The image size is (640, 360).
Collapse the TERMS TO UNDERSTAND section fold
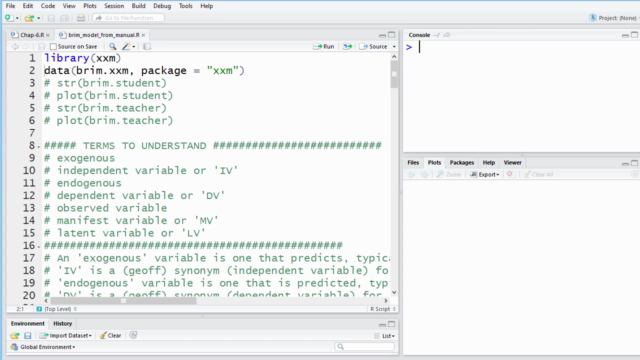coord(39,146)
